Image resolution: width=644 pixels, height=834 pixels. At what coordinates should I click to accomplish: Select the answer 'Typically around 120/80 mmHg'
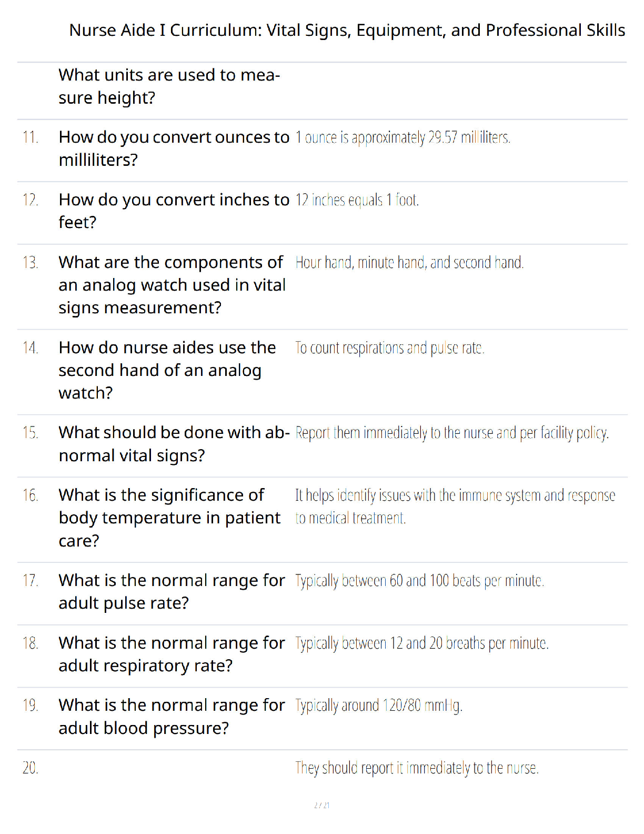tap(379, 706)
